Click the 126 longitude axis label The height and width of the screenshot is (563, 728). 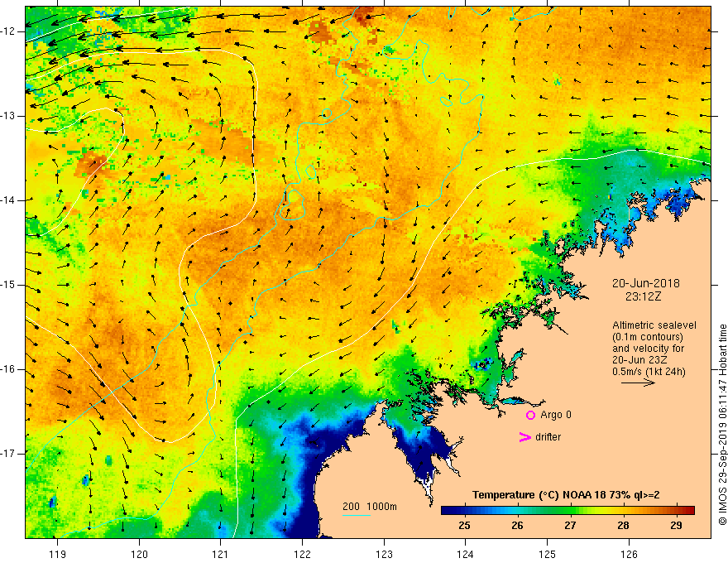629,554
